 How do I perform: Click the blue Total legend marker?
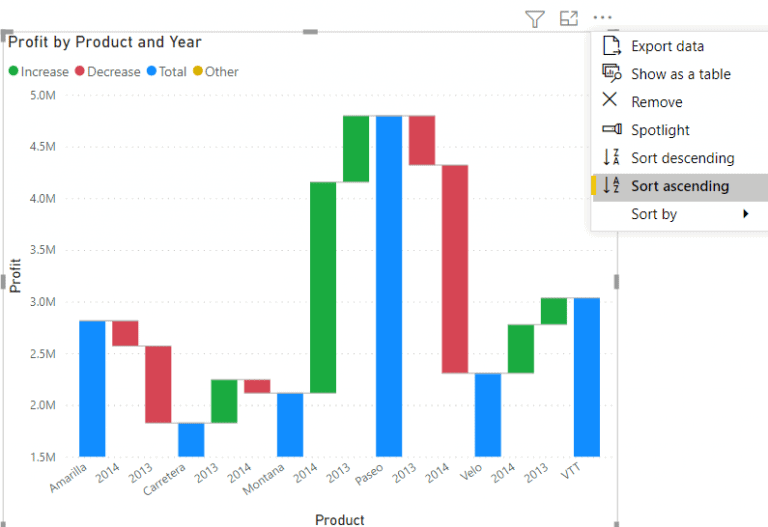tap(151, 71)
